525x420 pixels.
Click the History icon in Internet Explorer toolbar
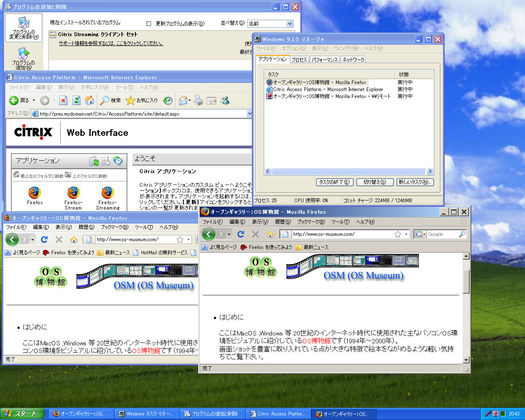167,100
